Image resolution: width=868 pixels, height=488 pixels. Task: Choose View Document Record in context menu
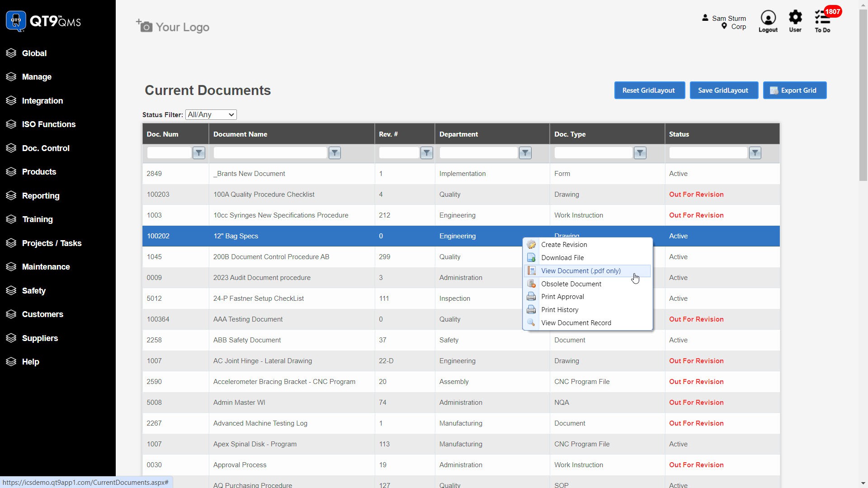point(576,323)
